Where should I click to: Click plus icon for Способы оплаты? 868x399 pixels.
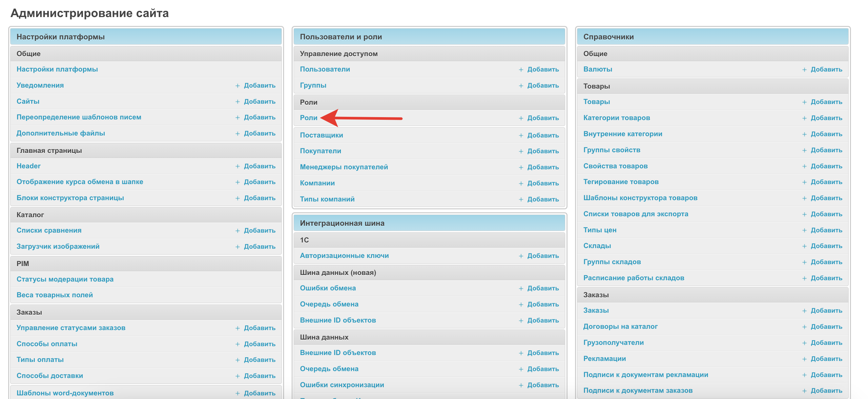tap(238, 344)
